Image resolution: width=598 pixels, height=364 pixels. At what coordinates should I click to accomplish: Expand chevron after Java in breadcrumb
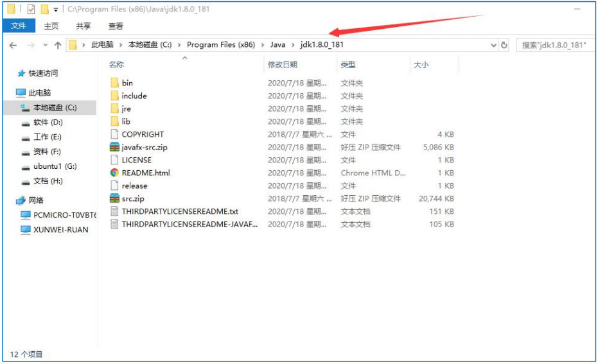tap(293, 45)
